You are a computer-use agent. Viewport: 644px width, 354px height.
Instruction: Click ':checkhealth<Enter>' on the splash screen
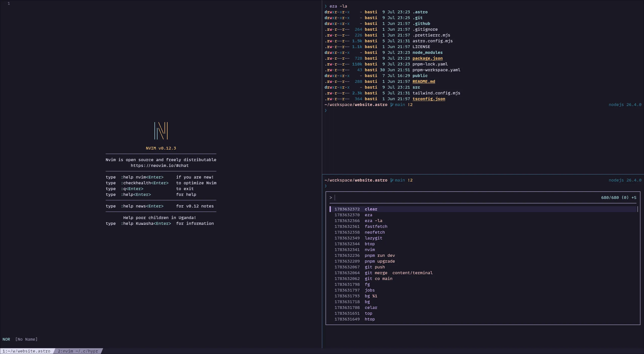click(144, 183)
